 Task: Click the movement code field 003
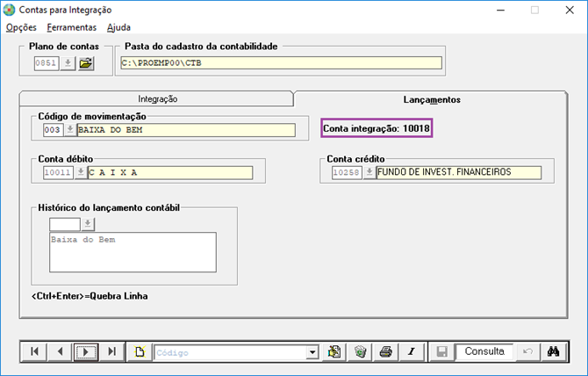point(54,130)
